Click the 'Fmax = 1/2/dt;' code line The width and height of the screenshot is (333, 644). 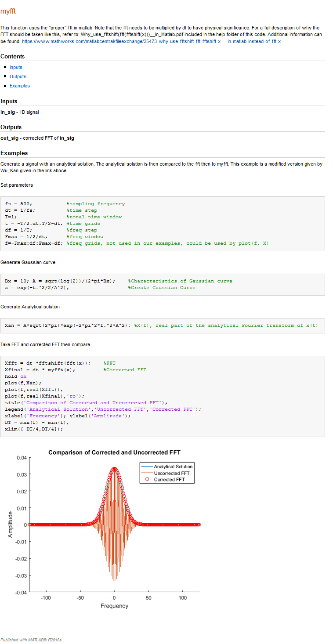pos(26,237)
